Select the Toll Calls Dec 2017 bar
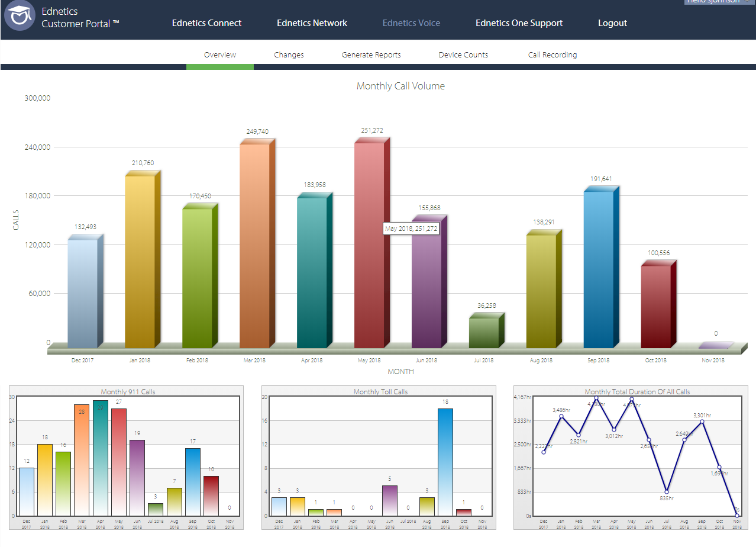Viewport: 756px width, 547px height. pyautogui.click(x=279, y=507)
